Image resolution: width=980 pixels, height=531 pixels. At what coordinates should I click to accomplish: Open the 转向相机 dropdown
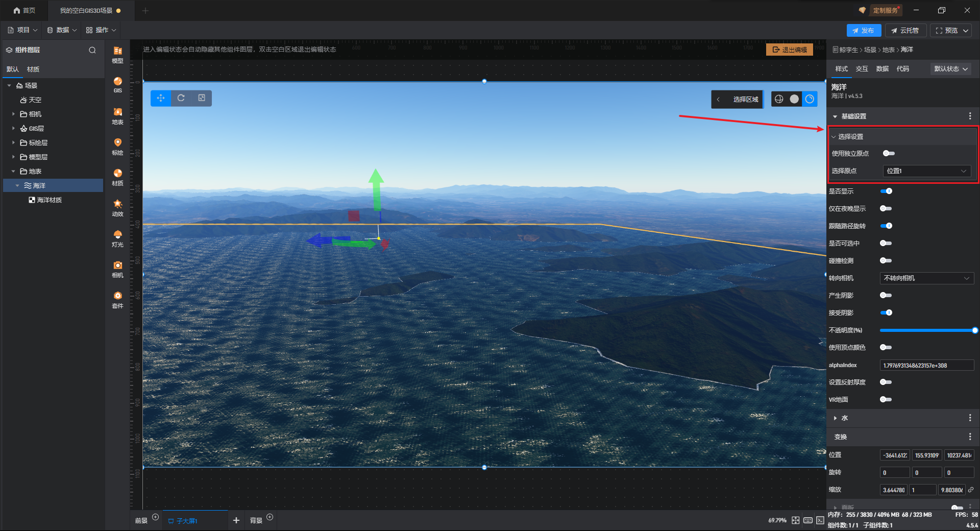pyautogui.click(x=927, y=278)
